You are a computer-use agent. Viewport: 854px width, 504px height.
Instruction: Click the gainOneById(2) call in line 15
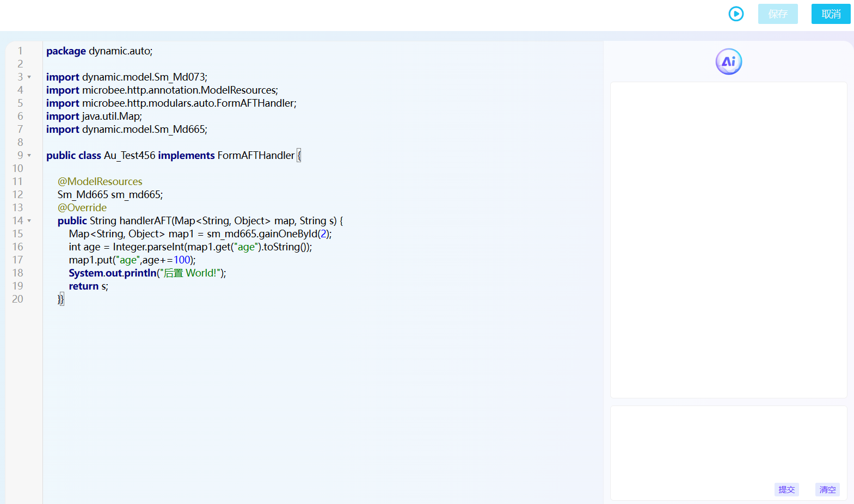294,234
